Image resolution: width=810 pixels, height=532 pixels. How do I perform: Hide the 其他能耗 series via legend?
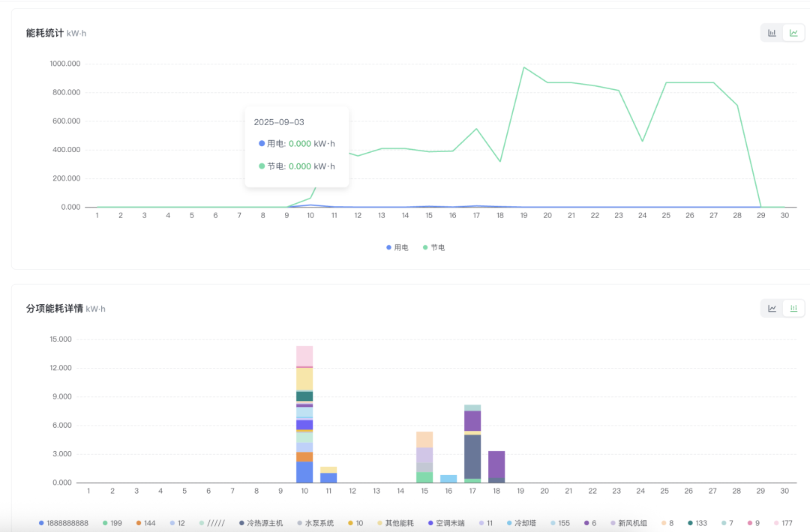pyautogui.click(x=396, y=523)
